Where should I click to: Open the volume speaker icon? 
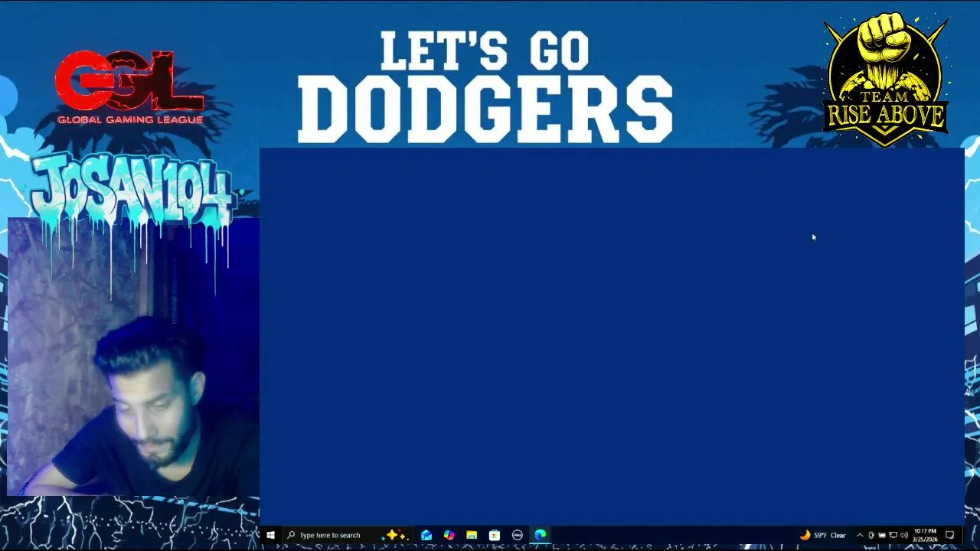pyautogui.click(x=904, y=535)
